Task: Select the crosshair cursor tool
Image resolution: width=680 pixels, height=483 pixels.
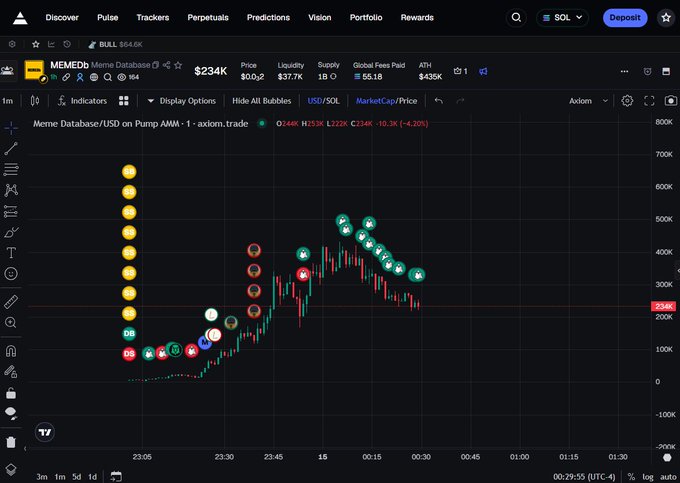Action: [11, 128]
